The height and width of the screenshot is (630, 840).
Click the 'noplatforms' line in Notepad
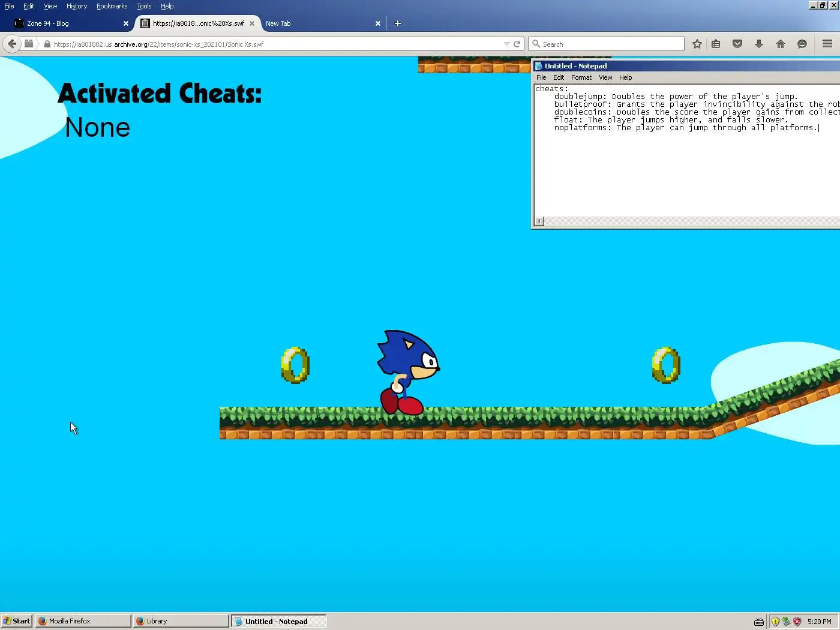686,128
